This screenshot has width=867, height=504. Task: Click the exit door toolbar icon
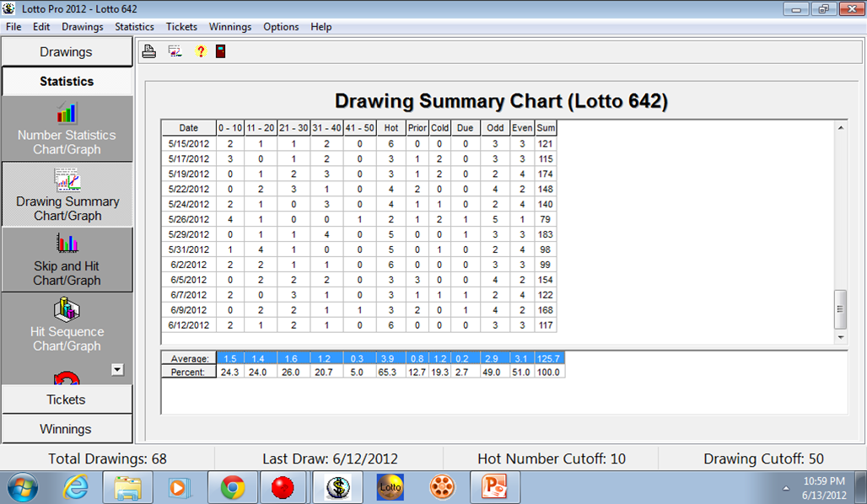(x=221, y=51)
